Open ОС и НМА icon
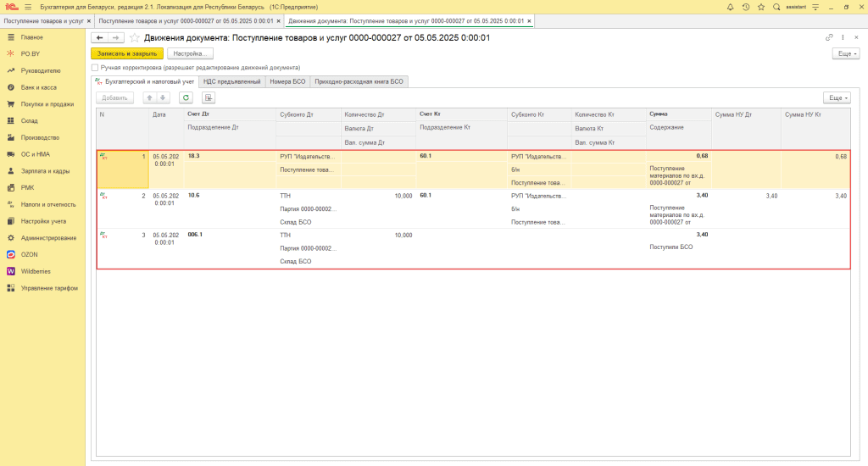868x466 pixels. click(10, 154)
